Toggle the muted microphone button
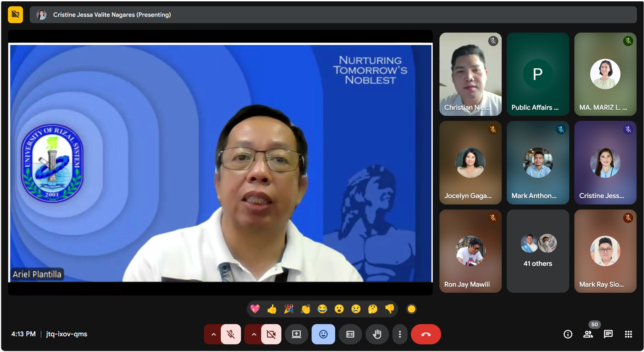This screenshot has width=644, height=352. [231, 334]
